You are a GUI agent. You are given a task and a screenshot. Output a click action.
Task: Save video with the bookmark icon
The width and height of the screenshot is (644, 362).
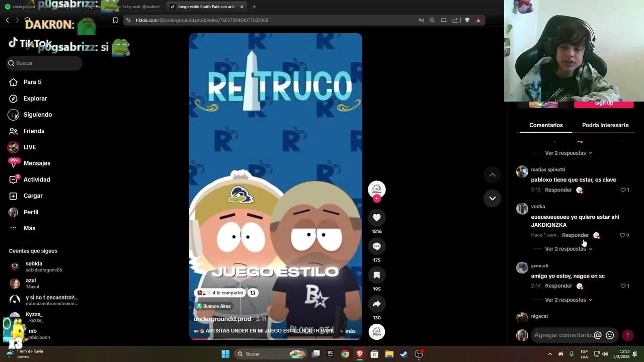[x=376, y=275]
